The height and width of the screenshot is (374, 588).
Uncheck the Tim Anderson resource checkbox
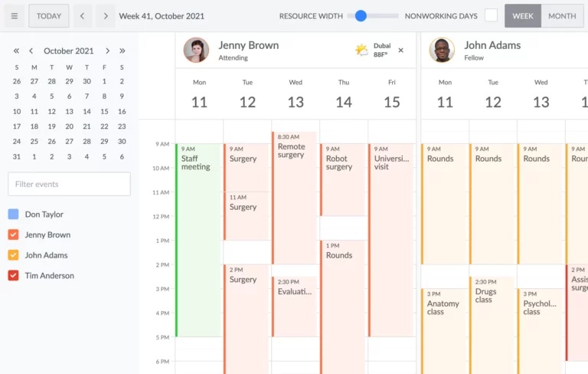pos(13,276)
